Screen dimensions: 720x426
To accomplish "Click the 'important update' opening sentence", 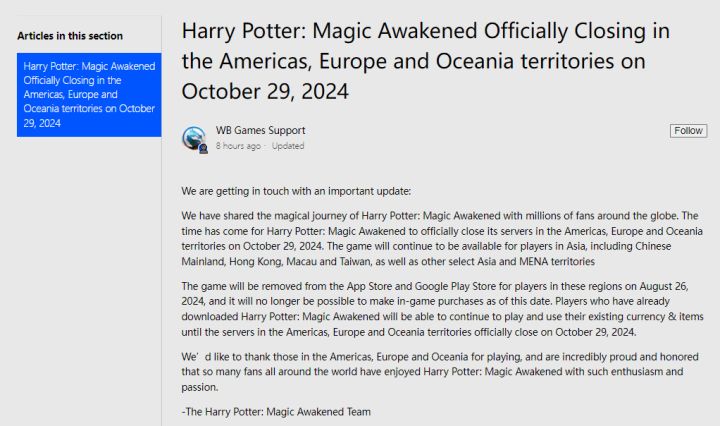I will [x=296, y=190].
